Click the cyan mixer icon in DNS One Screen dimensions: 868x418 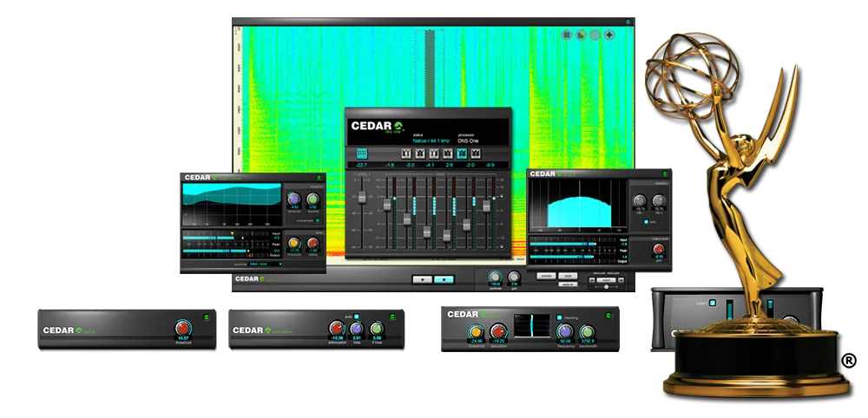362,153
